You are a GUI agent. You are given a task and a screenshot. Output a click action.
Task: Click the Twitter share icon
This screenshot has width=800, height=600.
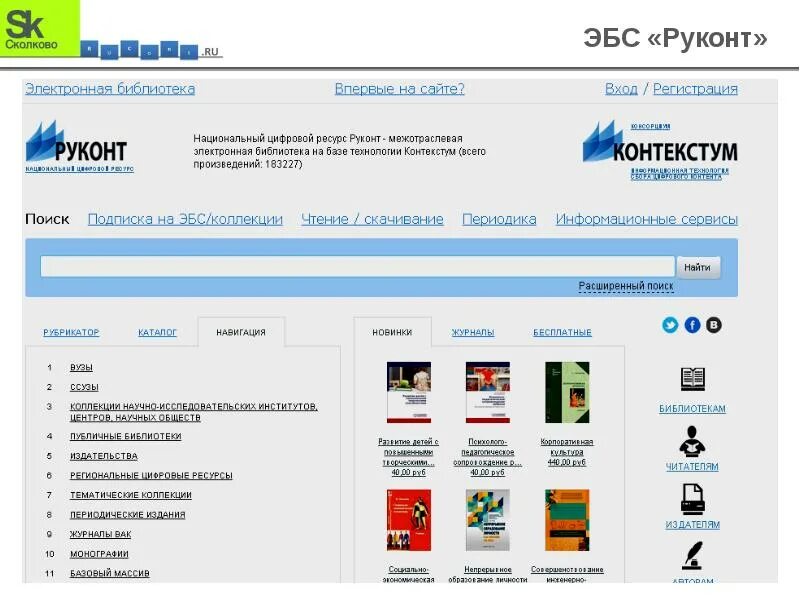point(670,325)
